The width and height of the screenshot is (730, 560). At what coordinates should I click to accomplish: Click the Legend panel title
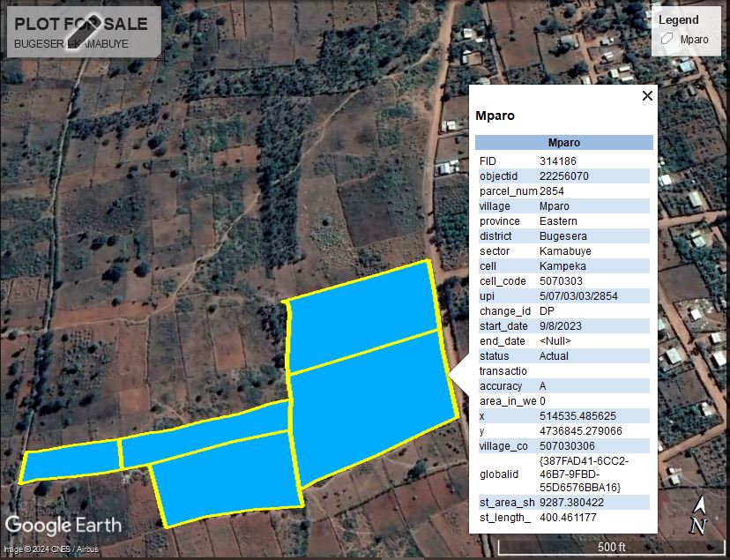(678, 19)
